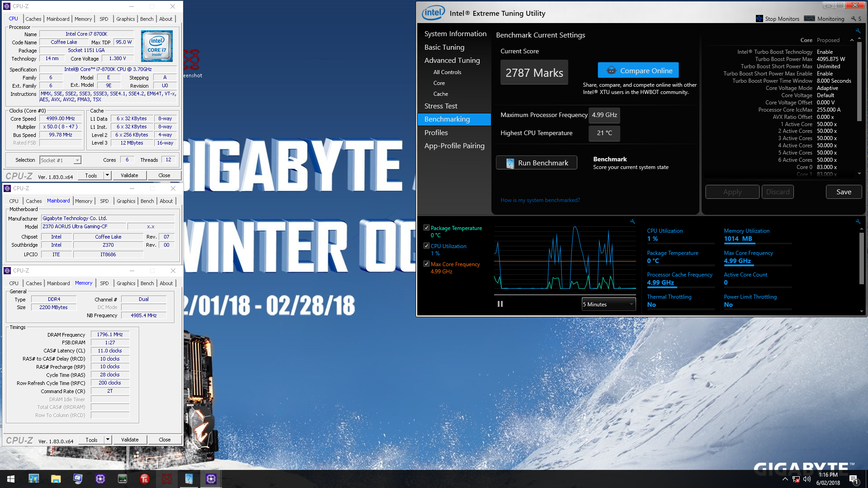Open 'How is my system benchmarked?' link
The height and width of the screenshot is (488, 868).
click(x=540, y=200)
